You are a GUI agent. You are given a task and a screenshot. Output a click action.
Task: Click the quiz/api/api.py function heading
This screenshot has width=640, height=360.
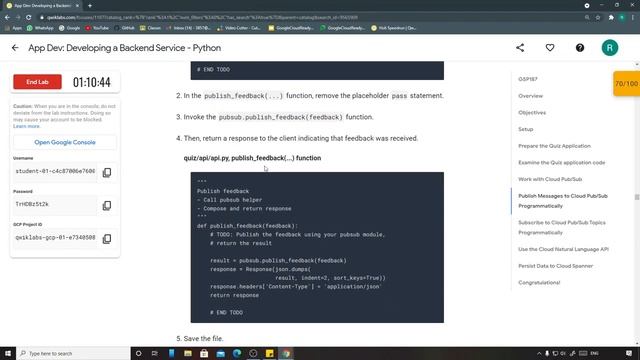[x=252, y=158]
